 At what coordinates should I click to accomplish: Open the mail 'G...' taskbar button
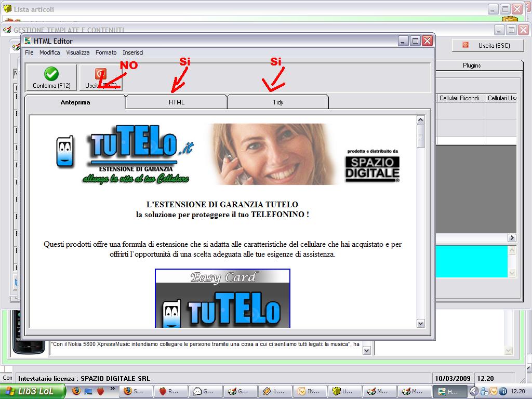[206, 391]
